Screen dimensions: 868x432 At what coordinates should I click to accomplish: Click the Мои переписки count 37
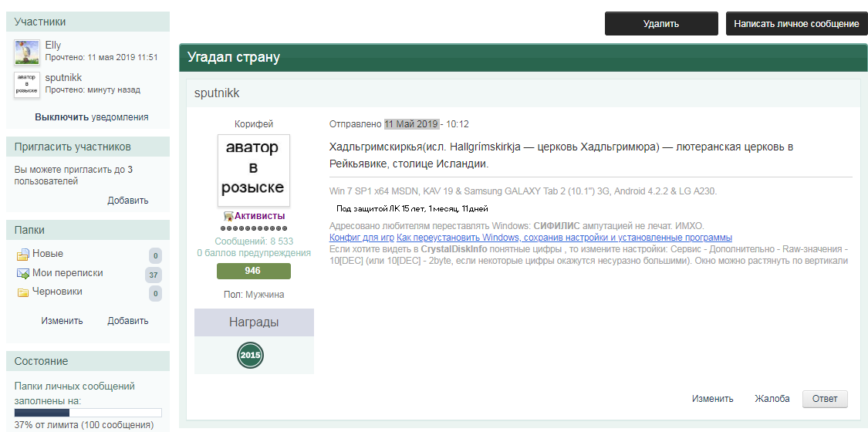click(x=154, y=275)
